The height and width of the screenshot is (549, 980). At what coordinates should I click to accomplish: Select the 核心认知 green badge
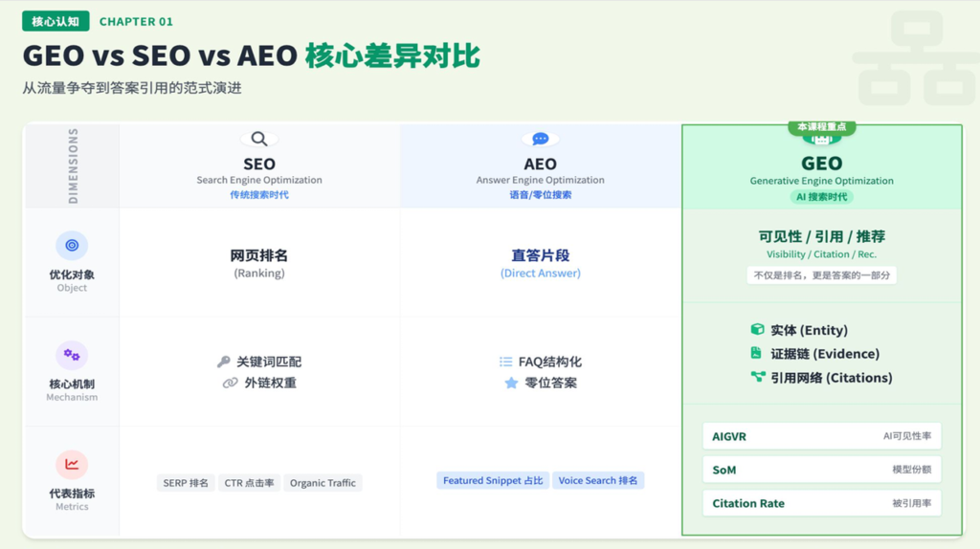click(56, 21)
